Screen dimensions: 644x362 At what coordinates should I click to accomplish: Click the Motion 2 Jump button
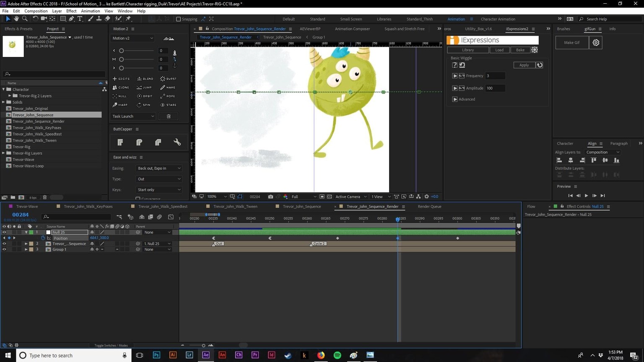pos(144,88)
